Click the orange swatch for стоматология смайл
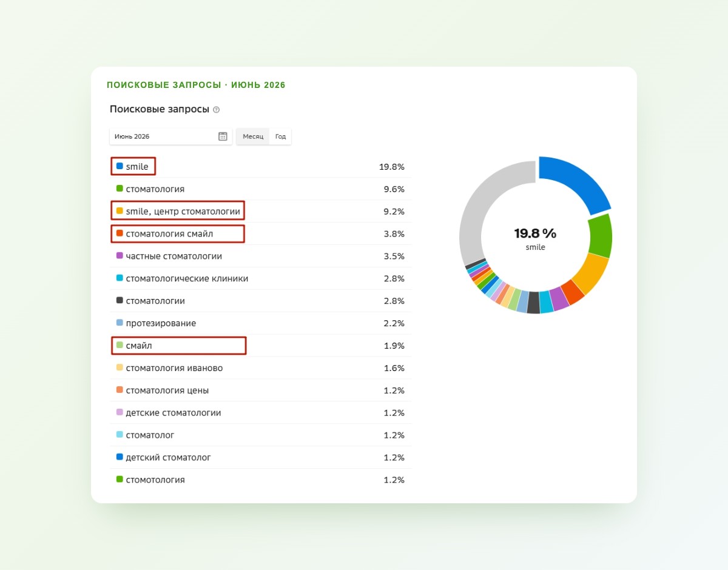 [x=120, y=233]
